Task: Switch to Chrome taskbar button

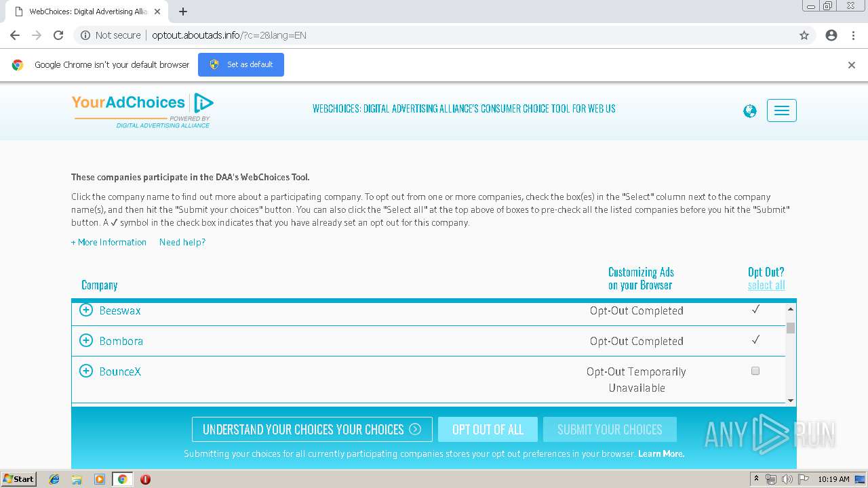Action: click(x=122, y=479)
